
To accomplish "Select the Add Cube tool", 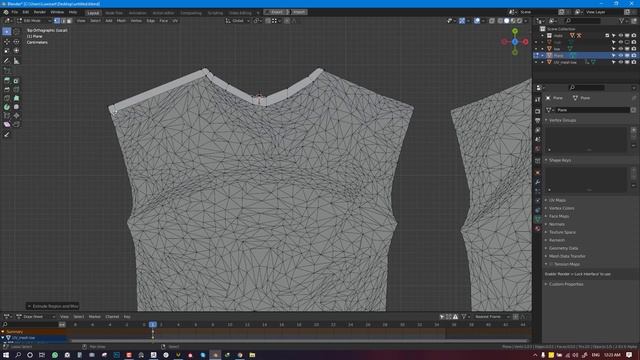I will point(7,71).
